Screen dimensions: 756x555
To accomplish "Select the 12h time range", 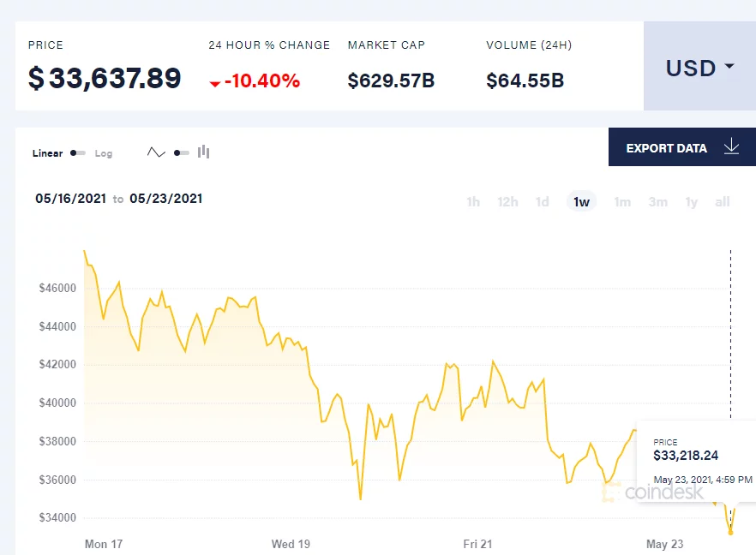I will (x=507, y=202).
